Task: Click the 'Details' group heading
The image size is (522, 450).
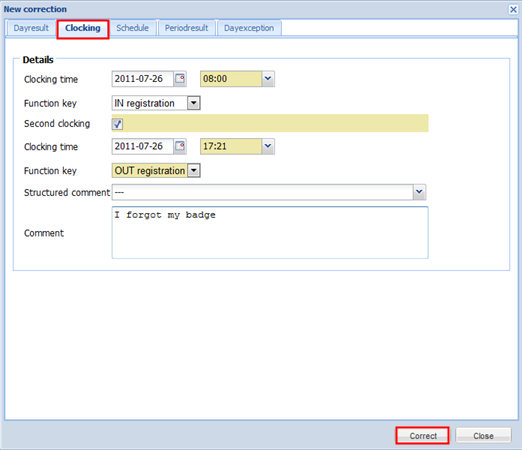Action: [38, 60]
